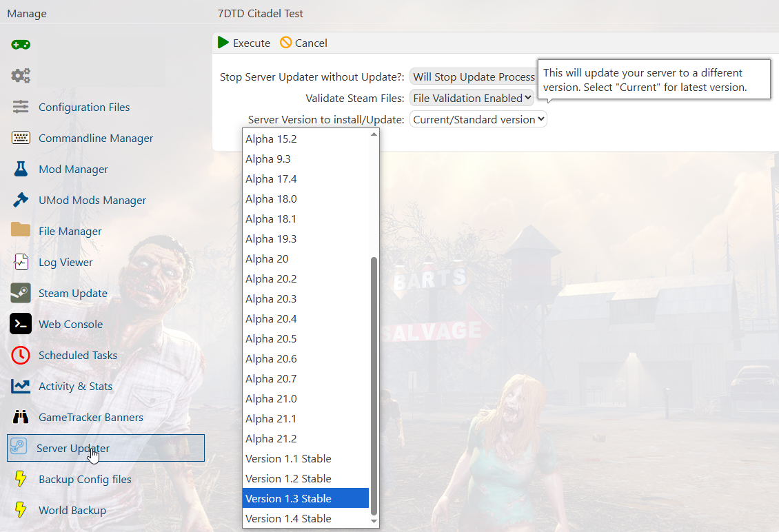Open Steam Update page

(x=73, y=293)
